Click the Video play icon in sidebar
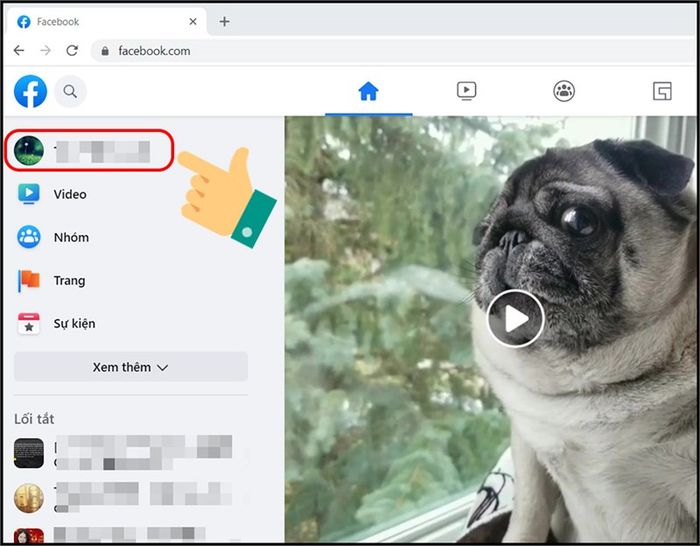700x546 pixels. point(29,194)
